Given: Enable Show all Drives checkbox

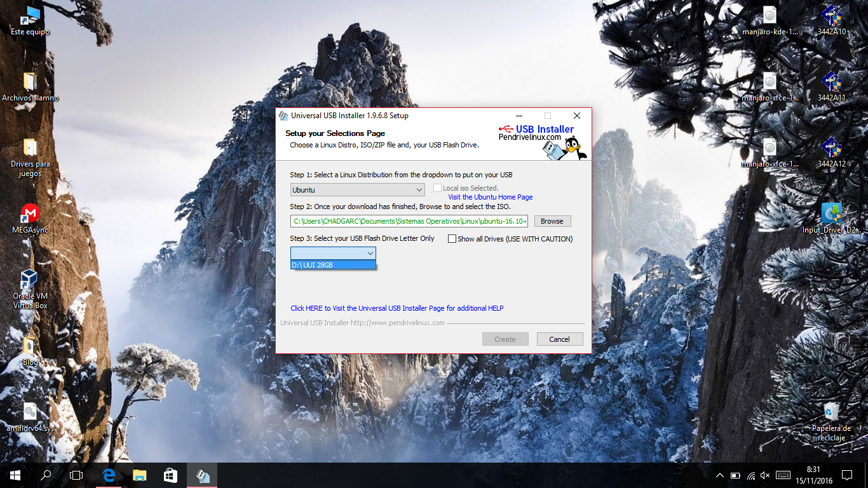Looking at the screenshot, I should 452,239.
